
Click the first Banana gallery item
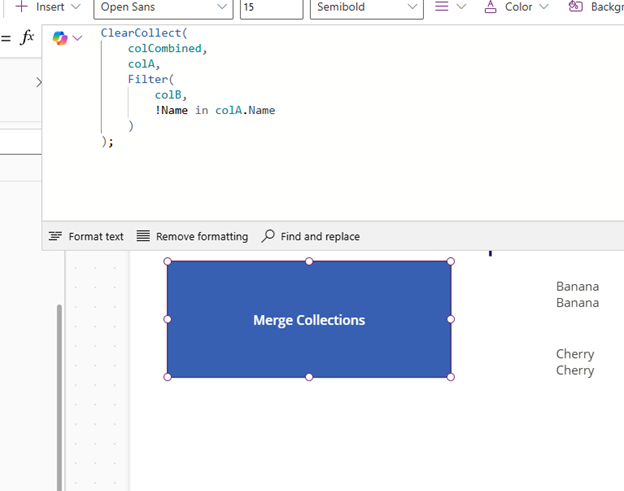coord(577,286)
